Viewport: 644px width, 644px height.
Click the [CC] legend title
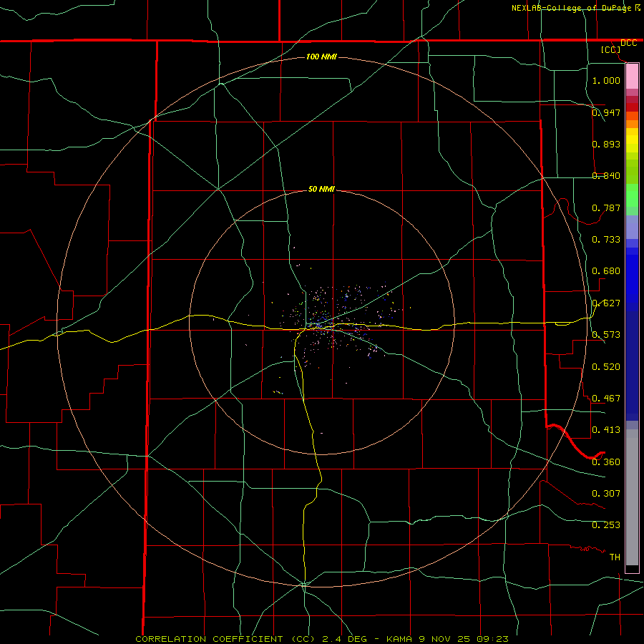pos(611,49)
